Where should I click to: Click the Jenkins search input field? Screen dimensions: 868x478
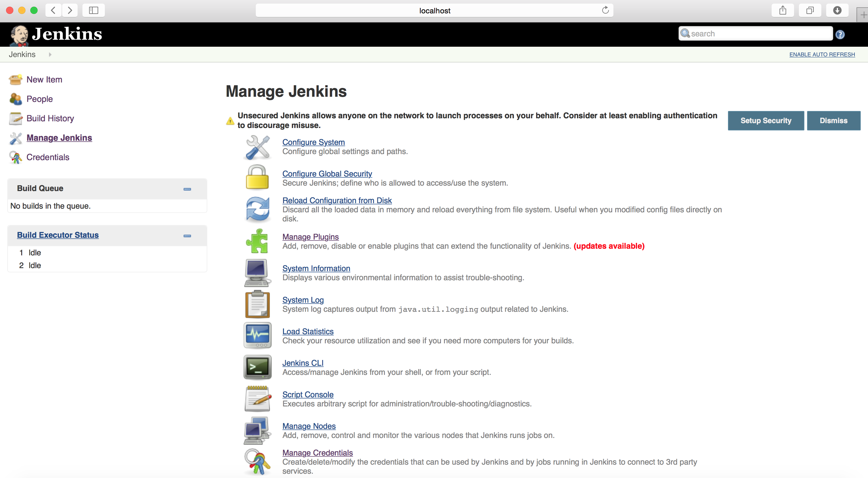[756, 33]
